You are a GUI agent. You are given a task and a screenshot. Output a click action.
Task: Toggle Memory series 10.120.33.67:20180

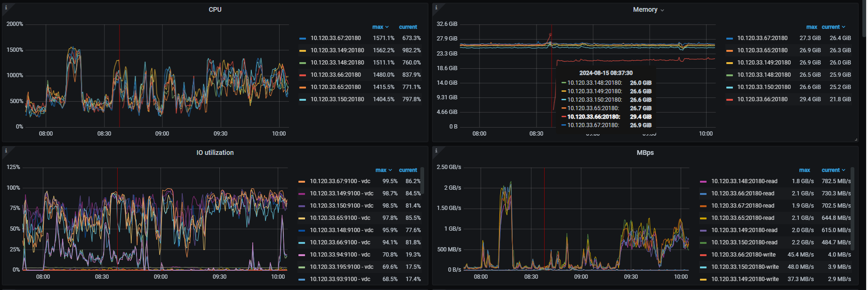point(762,38)
